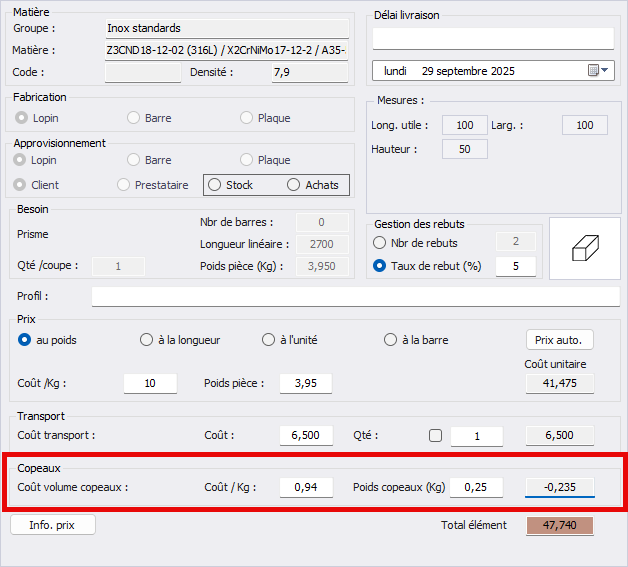The height and width of the screenshot is (567, 628).
Task: Edit the Coût /Kg price field
Action: 150,384
